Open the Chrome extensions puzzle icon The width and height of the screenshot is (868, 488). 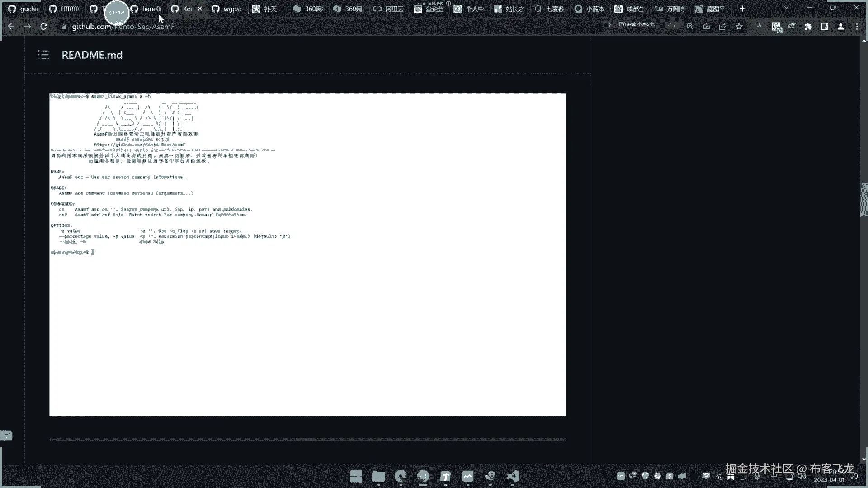808,27
